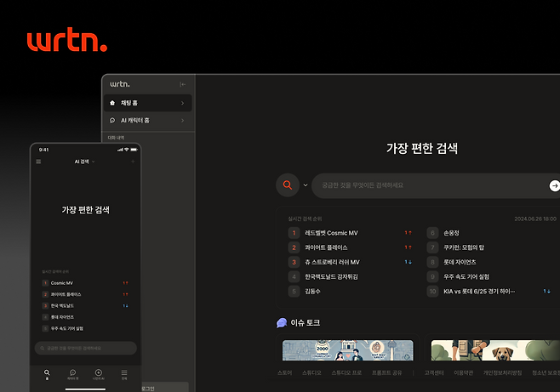Select trending search 한국맥도날드 감자튀김
The image size is (560, 392).
tap(331, 277)
